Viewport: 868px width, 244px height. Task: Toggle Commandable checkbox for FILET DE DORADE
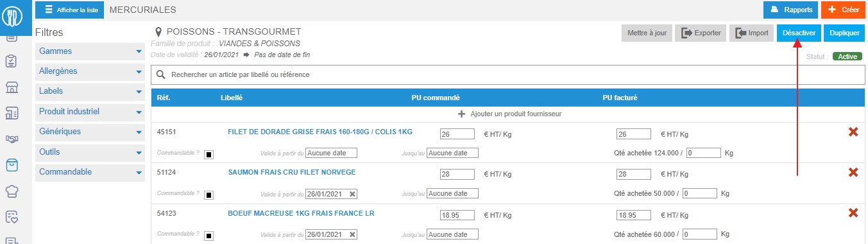tap(209, 155)
